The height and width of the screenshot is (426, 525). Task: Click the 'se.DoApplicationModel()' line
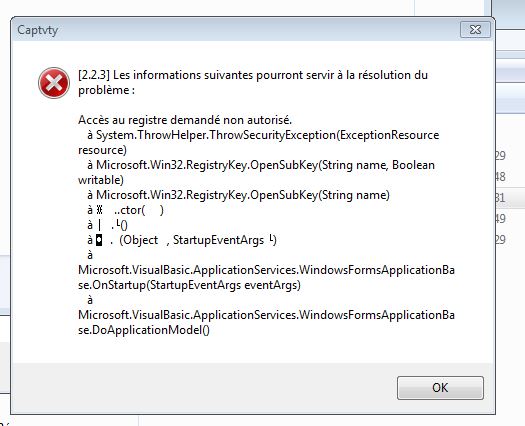(x=144, y=330)
